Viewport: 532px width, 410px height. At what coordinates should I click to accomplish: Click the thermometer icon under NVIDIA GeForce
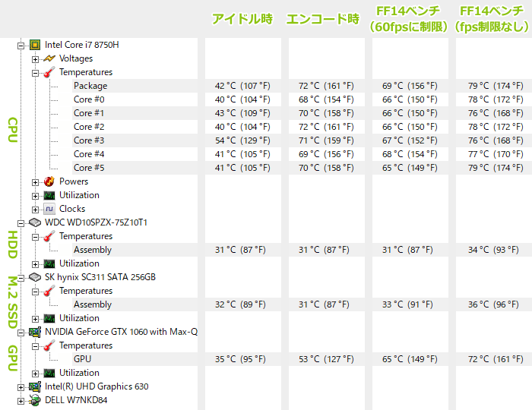pyautogui.click(x=49, y=345)
